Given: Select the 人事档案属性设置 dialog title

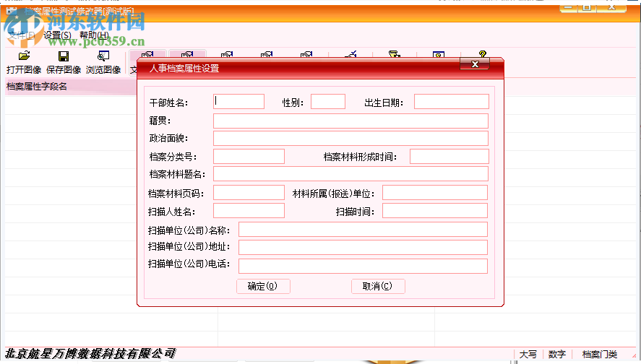Looking at the screenshot, I should 184,68.
